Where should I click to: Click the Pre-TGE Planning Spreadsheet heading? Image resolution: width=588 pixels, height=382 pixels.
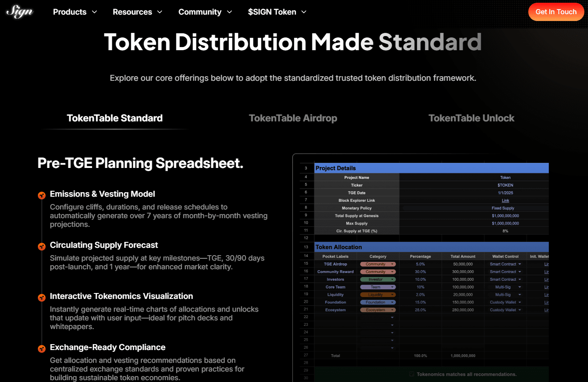tap(140, 163)
